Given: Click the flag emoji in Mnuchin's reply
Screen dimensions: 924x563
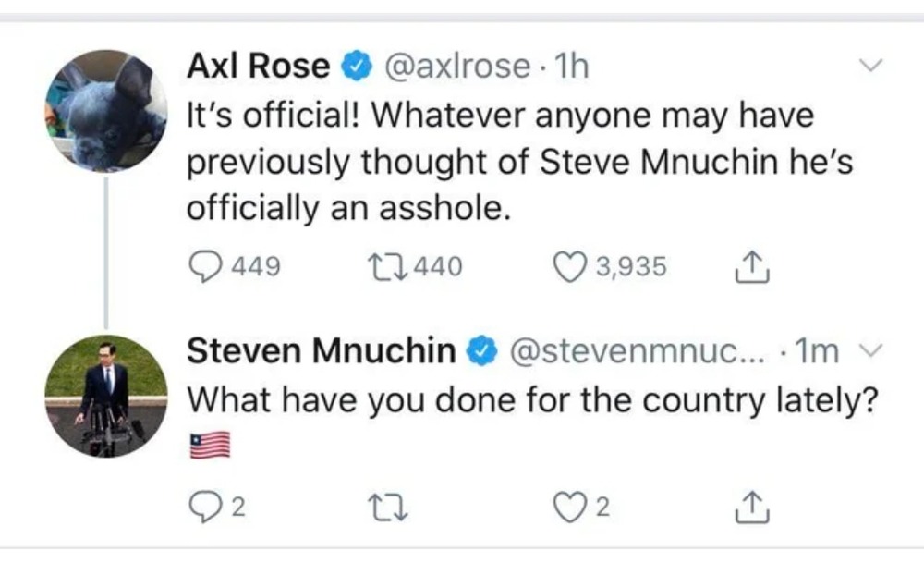Looking at the screenshot, I should 209,446.
